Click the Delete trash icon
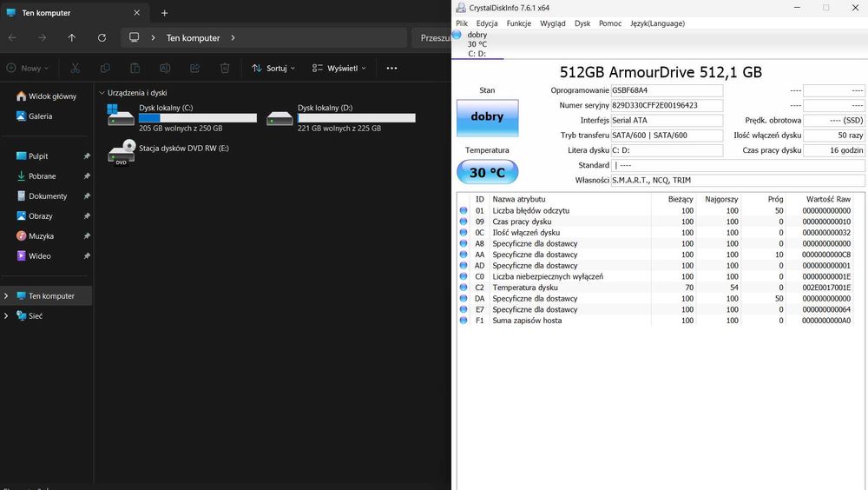The width and height of the screenshot is (868, 490). pyautogui.click(x=225, y=68)
